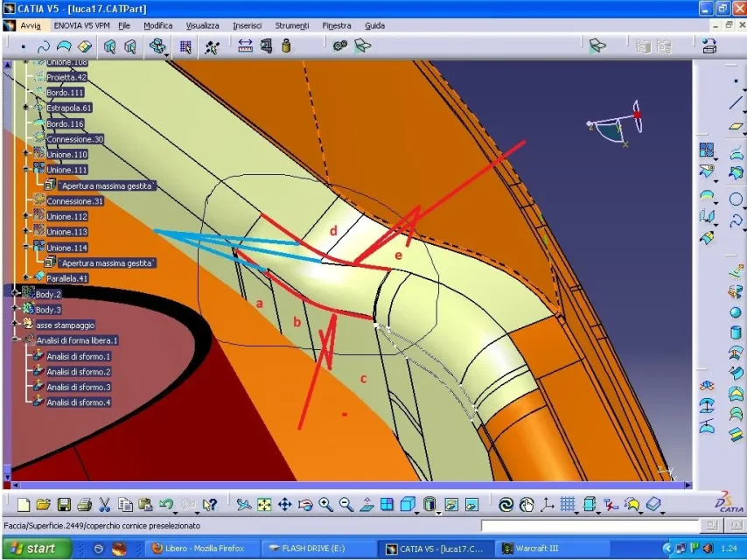This screenshot has height=560, width=747.
Task: Click the New document icon
Action: [x=24, y=504]
